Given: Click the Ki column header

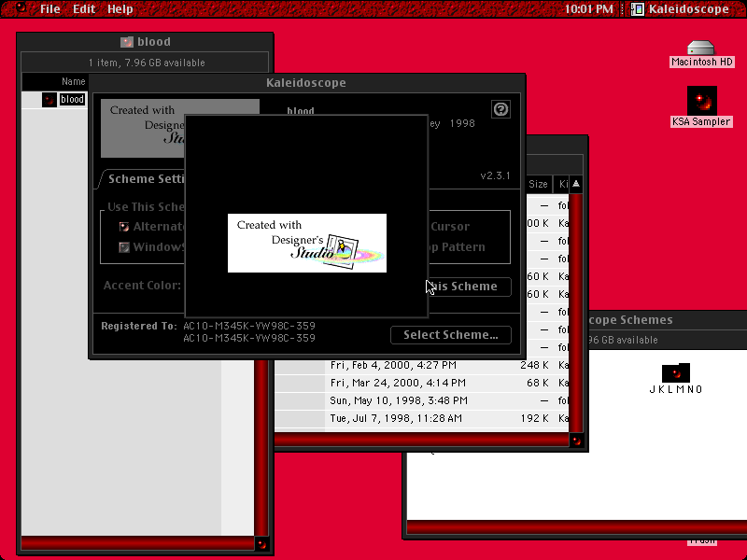Looking at the screenshot, I should (x=563, y=184).
